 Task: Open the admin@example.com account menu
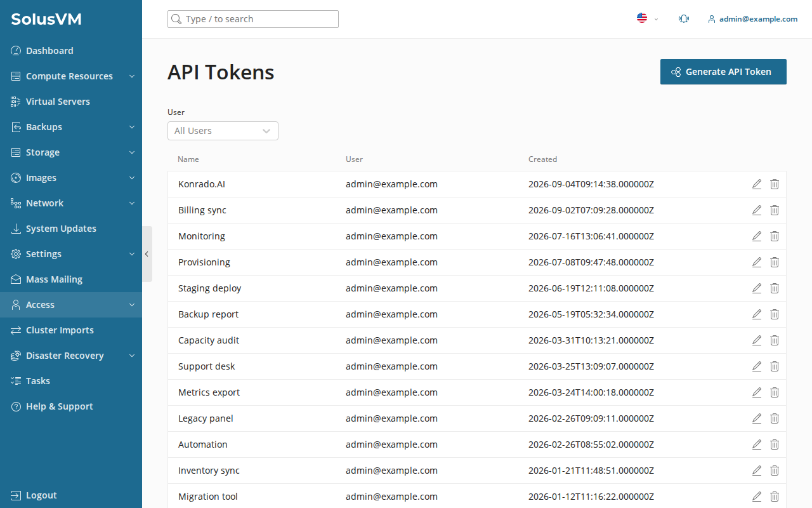tap(752, 19)
